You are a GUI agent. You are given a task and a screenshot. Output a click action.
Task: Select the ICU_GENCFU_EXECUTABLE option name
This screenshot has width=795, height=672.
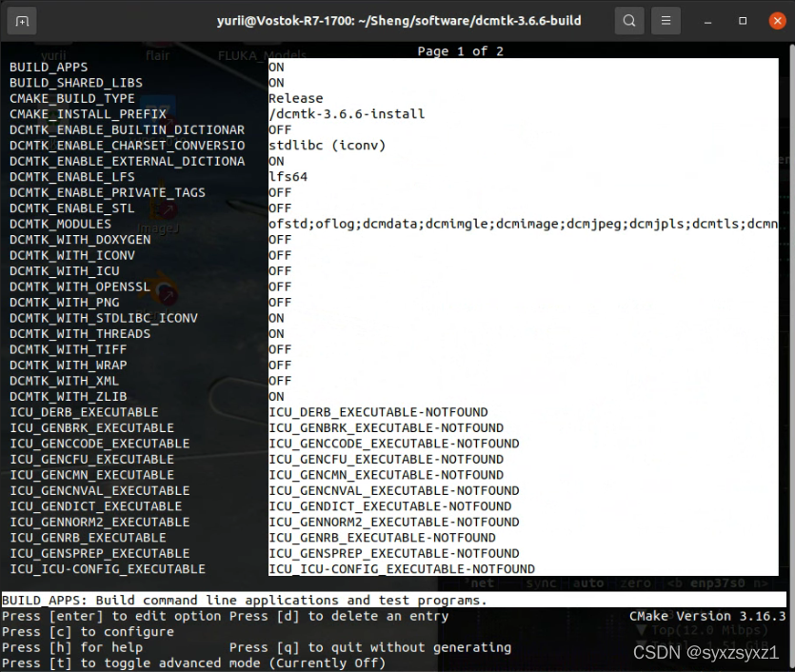[91, 460]
